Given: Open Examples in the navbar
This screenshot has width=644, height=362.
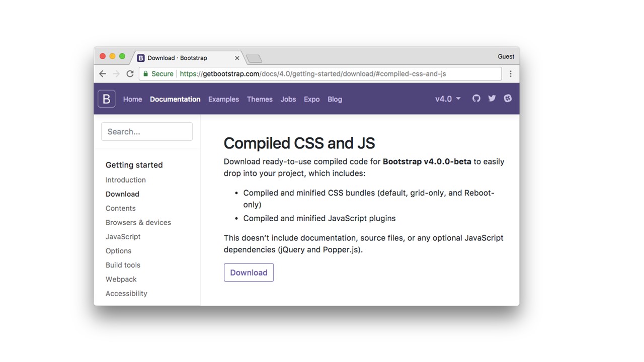Looking at the screenshot, I should pyautogui.click(x=223, y=99).
